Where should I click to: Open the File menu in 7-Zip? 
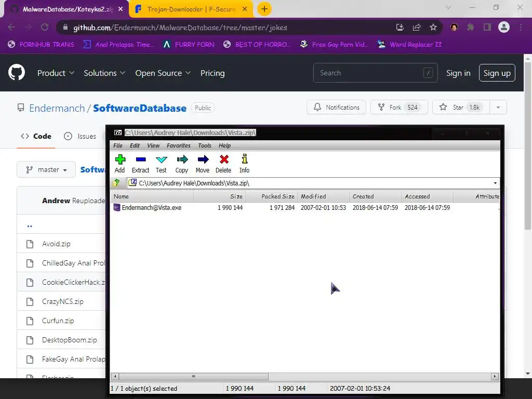pos(118,145)
